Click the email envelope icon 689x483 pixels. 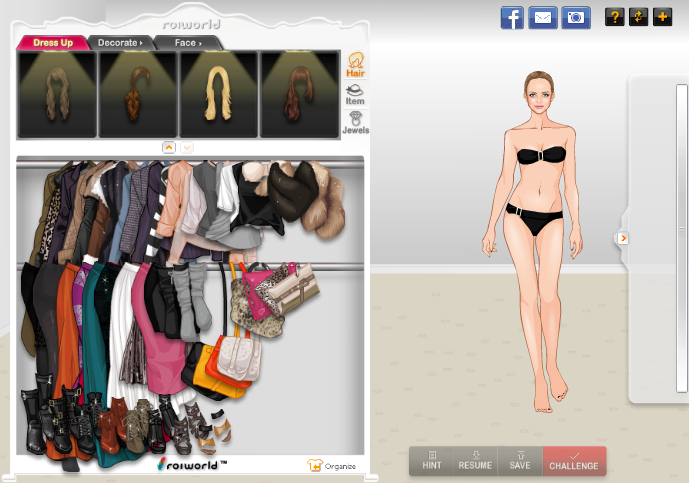click(x=543, y=17)
